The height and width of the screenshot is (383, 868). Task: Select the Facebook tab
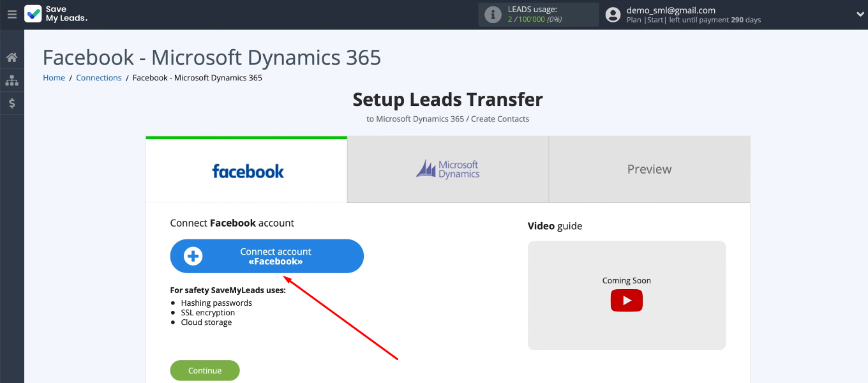[246, 170]
